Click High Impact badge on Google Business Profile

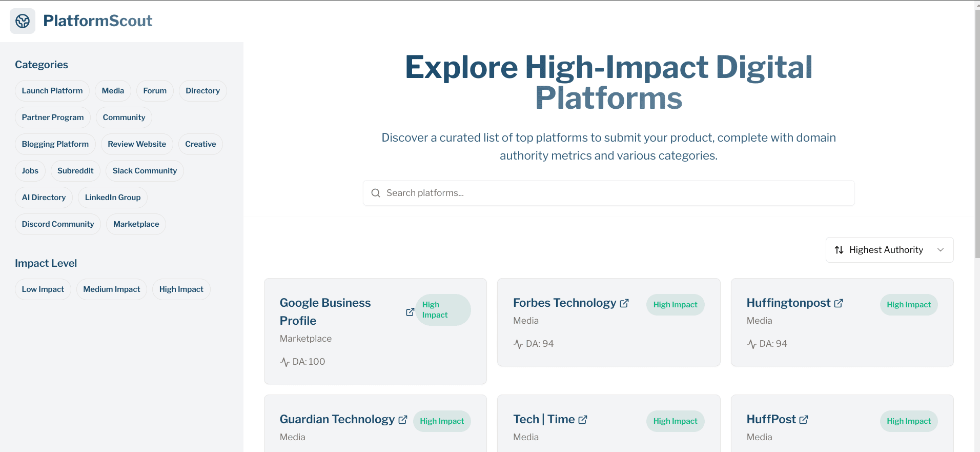[x=443, y=310]
